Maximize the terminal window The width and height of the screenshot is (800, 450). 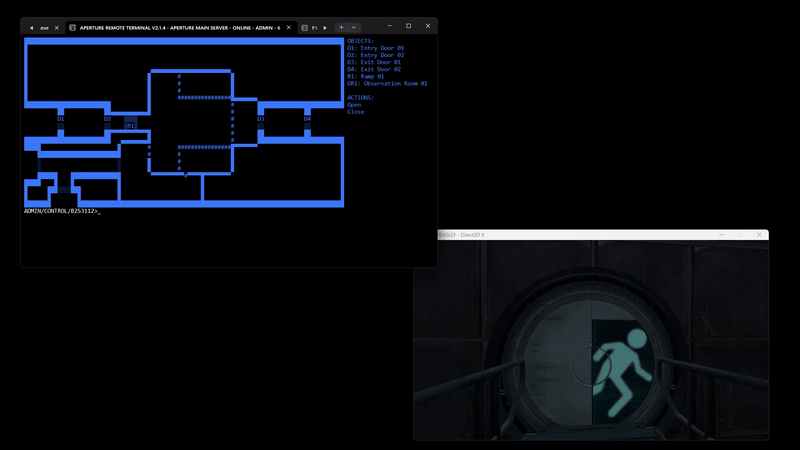409,26
